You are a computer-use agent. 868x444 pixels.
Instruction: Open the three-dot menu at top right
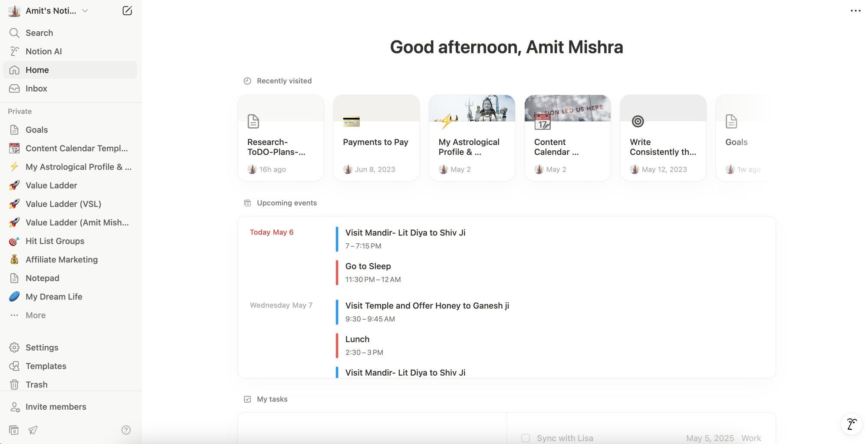(x=855, y=11)
